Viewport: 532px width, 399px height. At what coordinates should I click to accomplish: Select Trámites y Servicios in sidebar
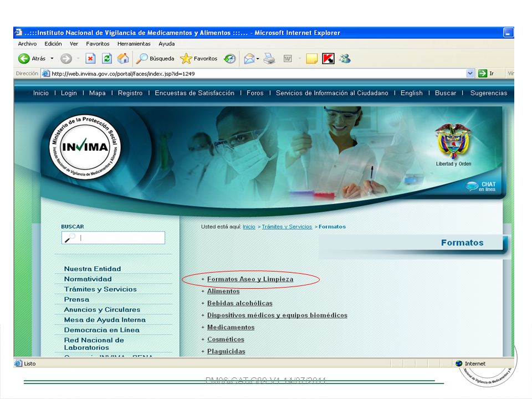100,289
